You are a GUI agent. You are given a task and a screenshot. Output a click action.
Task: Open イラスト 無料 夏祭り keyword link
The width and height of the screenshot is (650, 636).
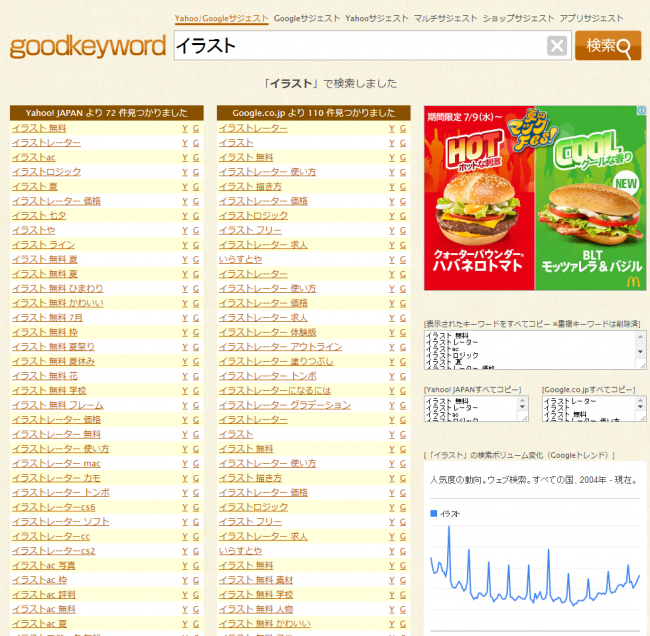click(53, 347)
